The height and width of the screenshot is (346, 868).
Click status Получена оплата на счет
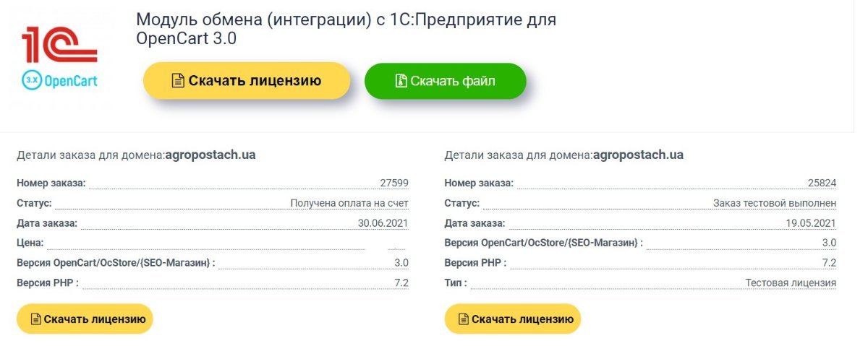349,203
